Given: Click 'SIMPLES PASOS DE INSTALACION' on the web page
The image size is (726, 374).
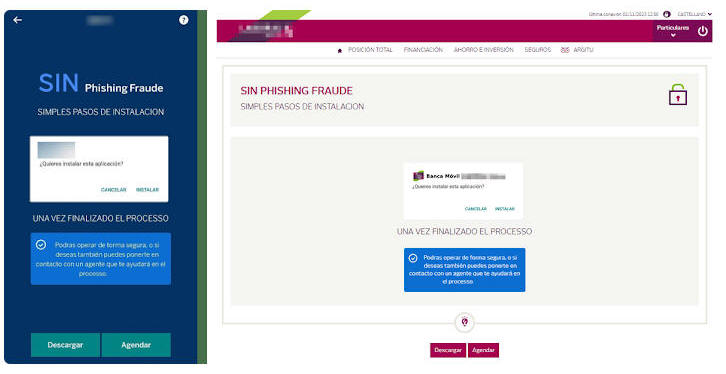Looking at the screenshot, I should tap(302, 106).
